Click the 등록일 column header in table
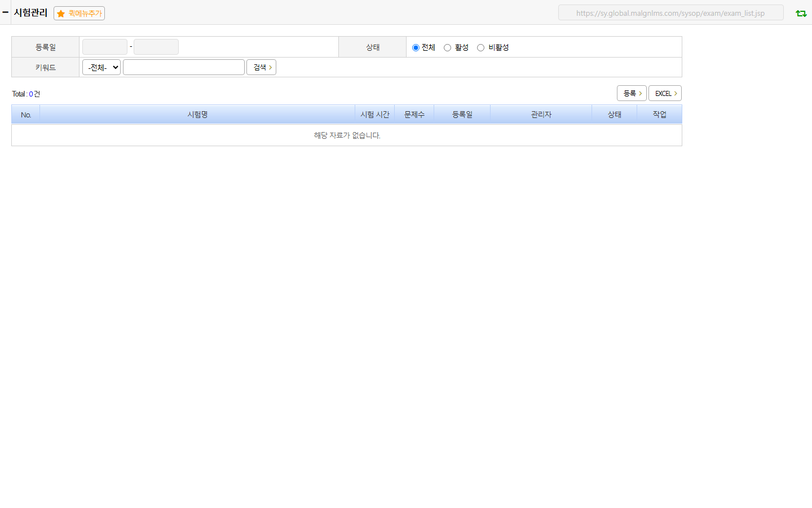Screen dimensions: 812x508 [462, 114]
